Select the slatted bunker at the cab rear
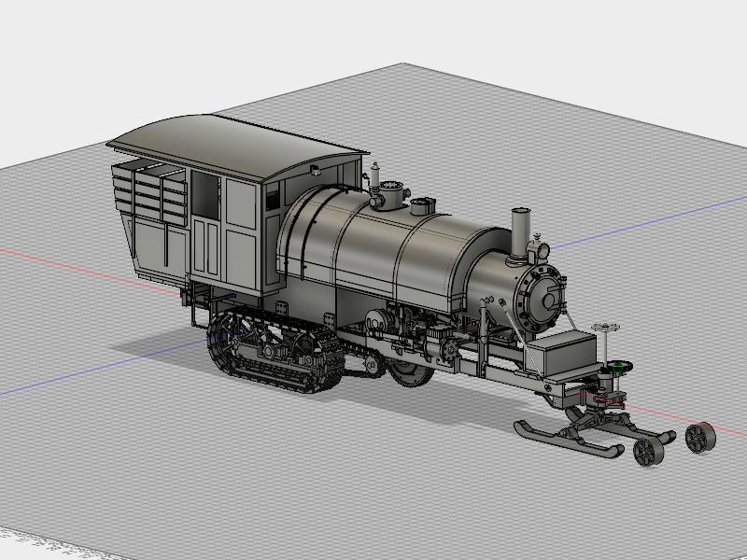747x560 pixels. click(x=148, y=191)
